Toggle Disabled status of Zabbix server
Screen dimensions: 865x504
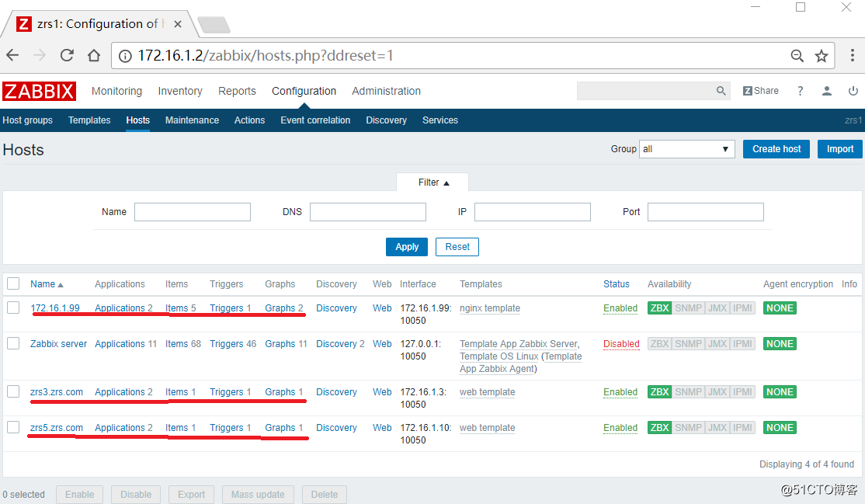[621, 344]
